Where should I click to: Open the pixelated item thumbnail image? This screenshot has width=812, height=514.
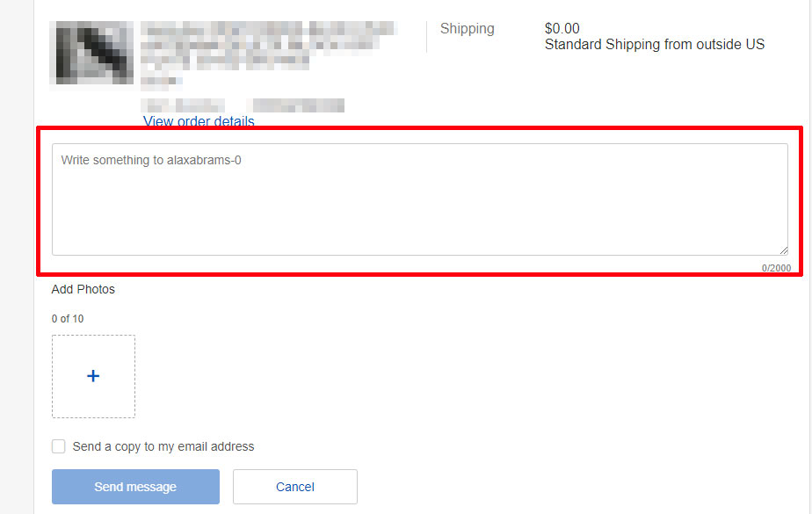click(91, 53)
